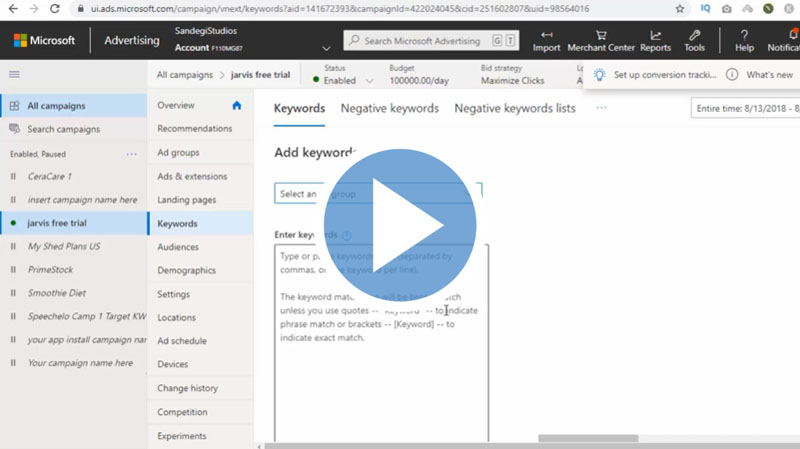Open Change history
800x449 pixels.
click(x=187, y=388)
